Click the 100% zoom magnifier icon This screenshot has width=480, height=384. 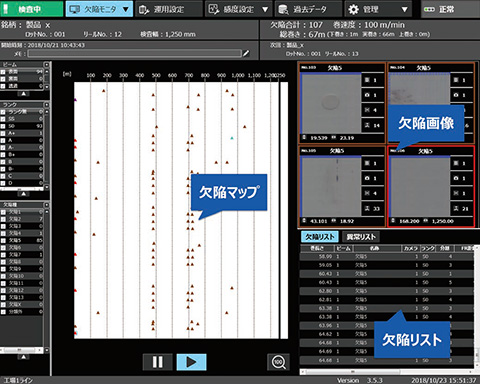(x=278, y=362)
